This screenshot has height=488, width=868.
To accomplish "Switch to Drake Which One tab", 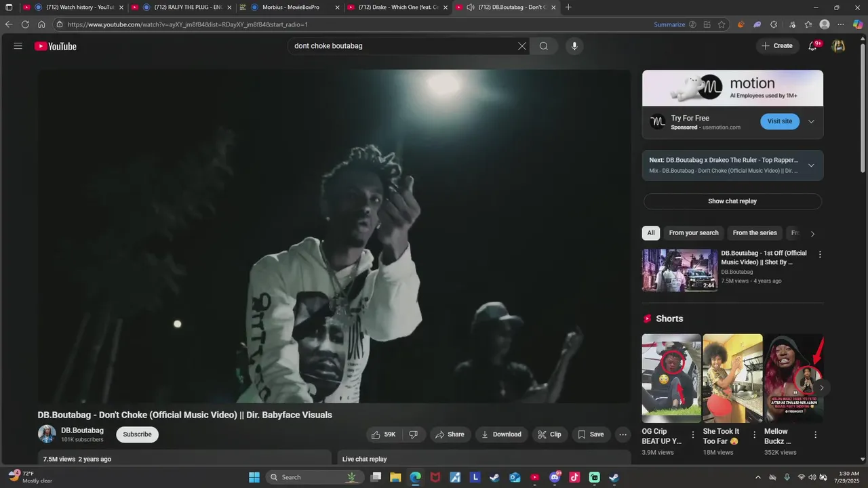I will [x=397, y=7].
